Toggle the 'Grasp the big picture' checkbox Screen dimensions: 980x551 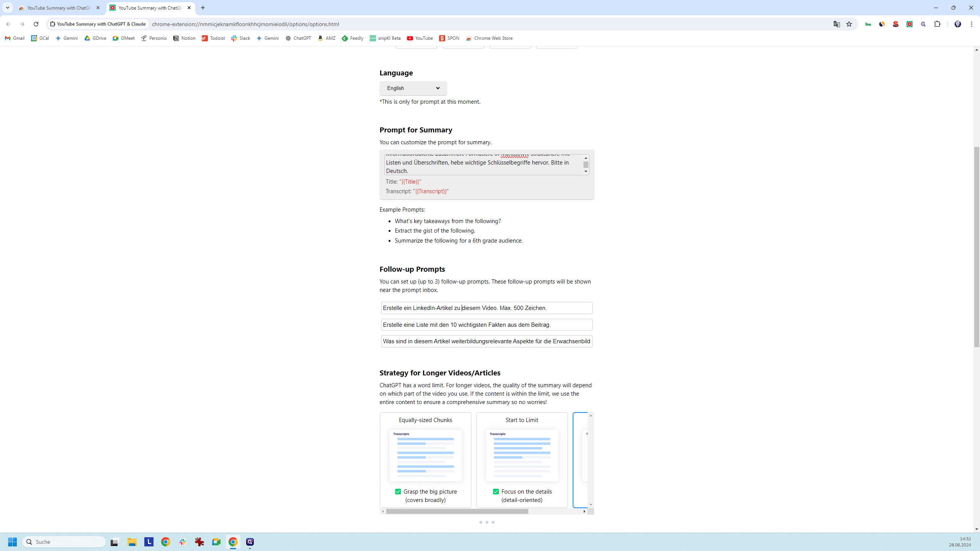pos(398,492)
